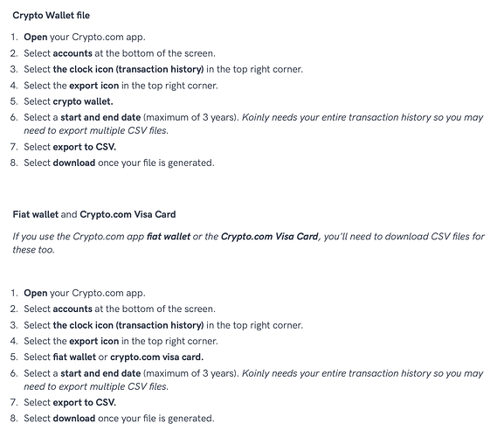This screenshot has width=504, height=437.
Task: Click 'the clock icon (transaction history)' in first list
Action: [128, 69]
